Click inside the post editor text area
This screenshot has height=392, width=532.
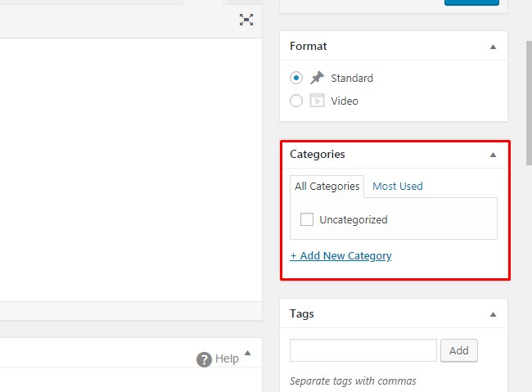131,169
